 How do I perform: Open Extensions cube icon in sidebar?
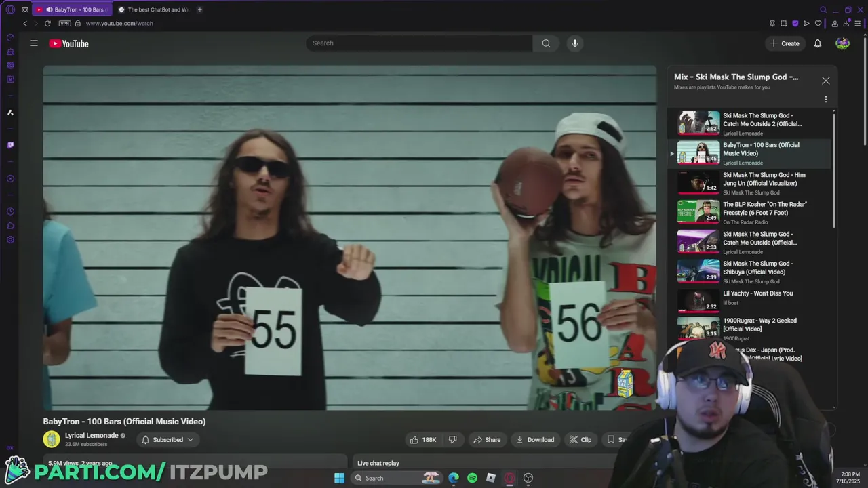[10, 226]
